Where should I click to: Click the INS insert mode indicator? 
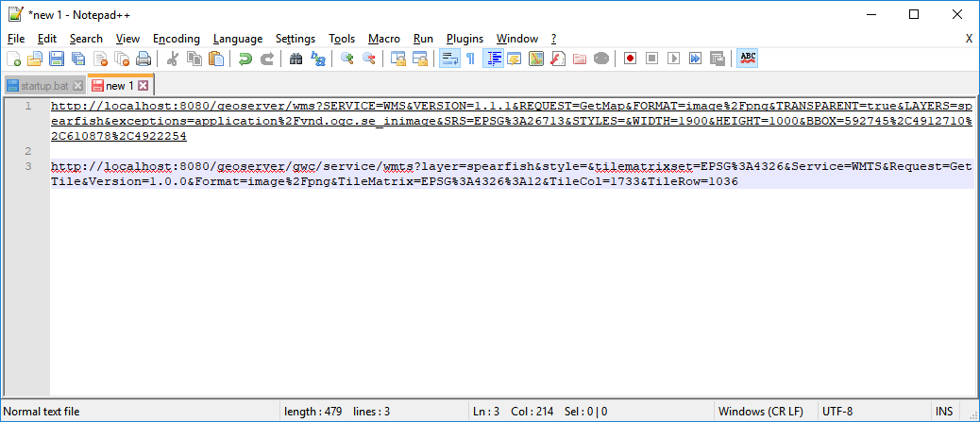click(x=944, y=412)
